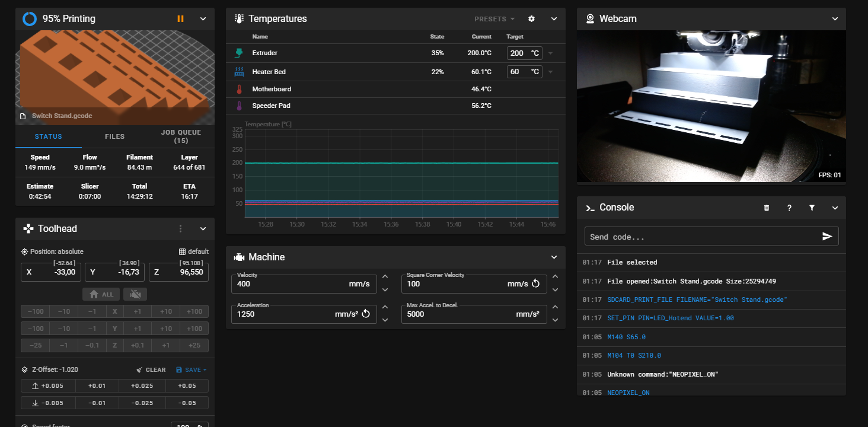Open the Job Queue tab
868x427 pixels.
point(181,136)
